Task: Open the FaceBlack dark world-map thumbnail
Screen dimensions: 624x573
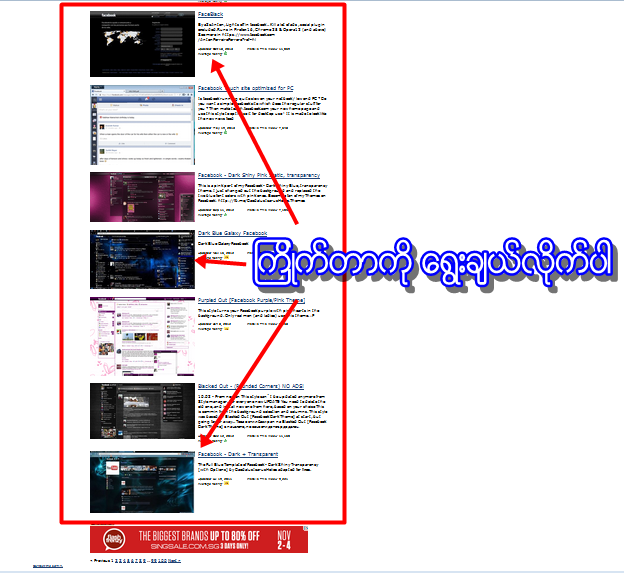Action: click(142, 44)
